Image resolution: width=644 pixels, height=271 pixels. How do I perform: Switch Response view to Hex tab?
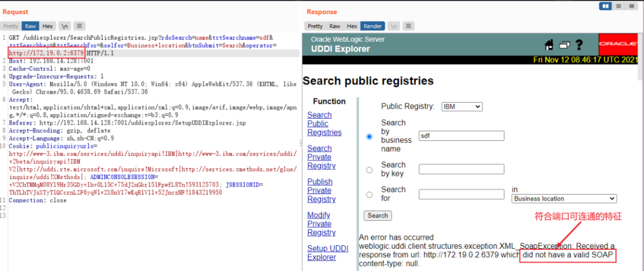pyautogui.click(x=352, y=26)
